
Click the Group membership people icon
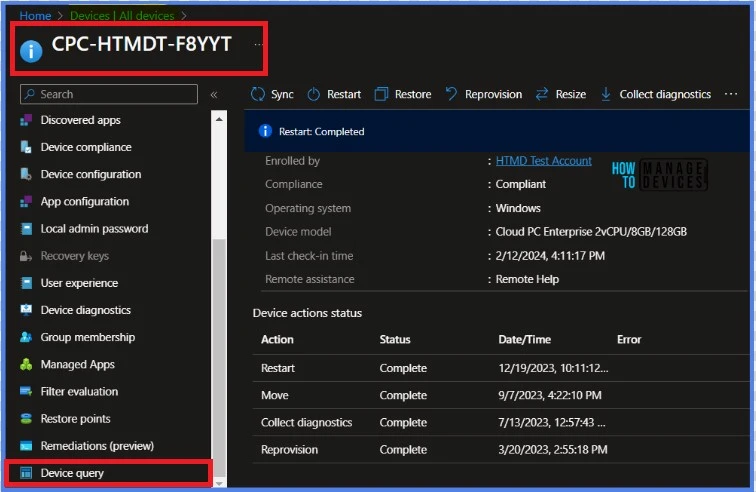[26, 337]
